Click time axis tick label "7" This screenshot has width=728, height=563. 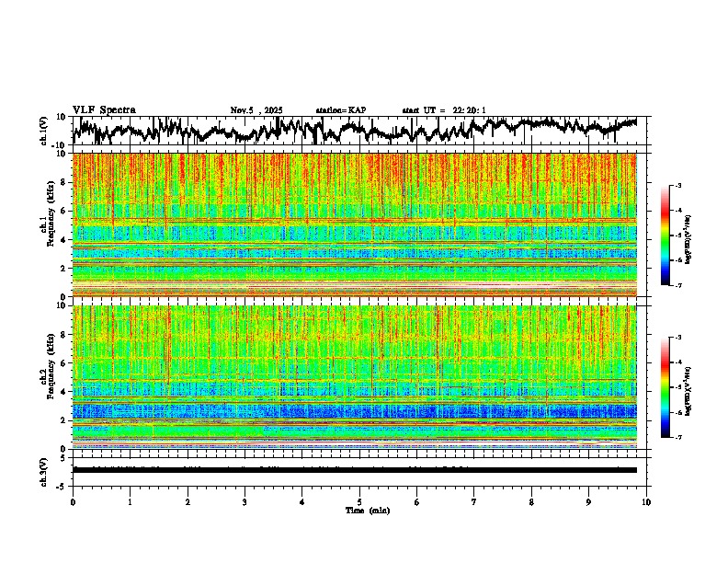474,502
